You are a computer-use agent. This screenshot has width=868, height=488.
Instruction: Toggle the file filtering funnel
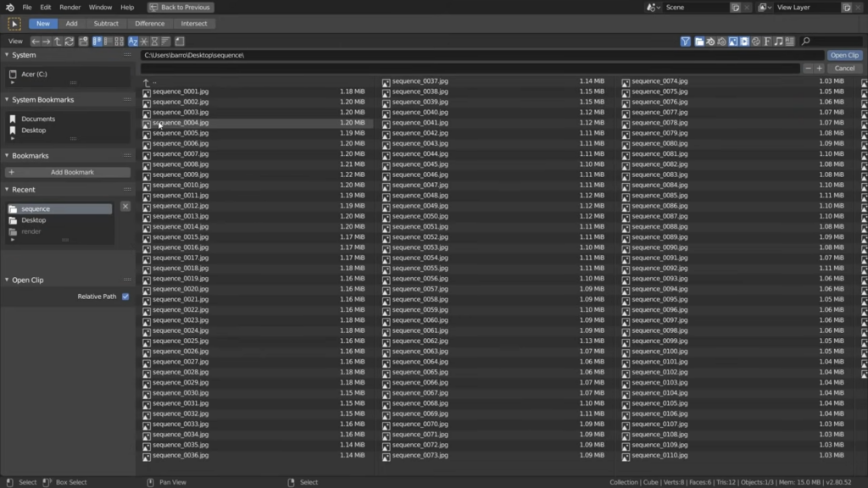click(x=685, y=42)
